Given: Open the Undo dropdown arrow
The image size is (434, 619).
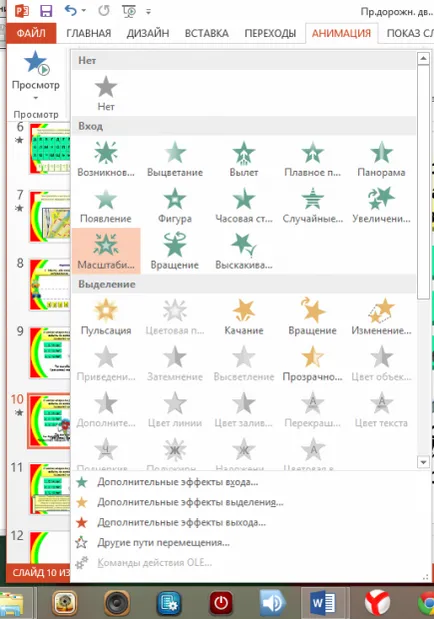Looking at the screenshot, I should tap(83, 11).
